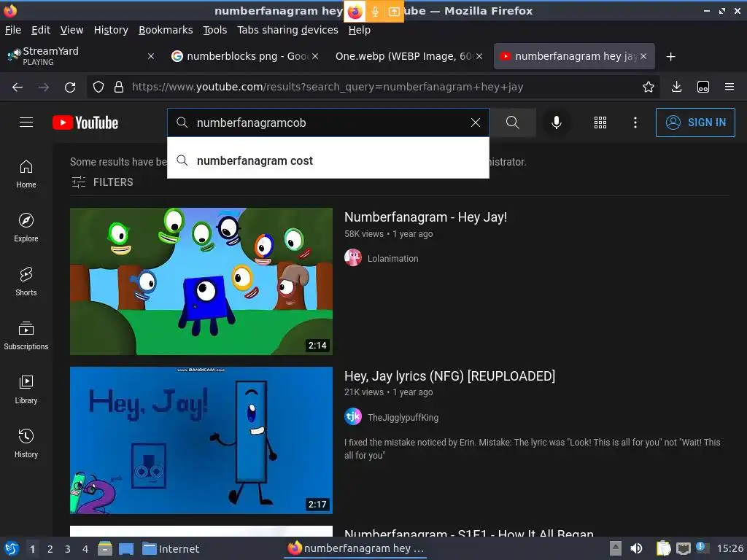747x560 pixels.
Task: Close the numberfanagram hey jay tab
Action: 643,56
